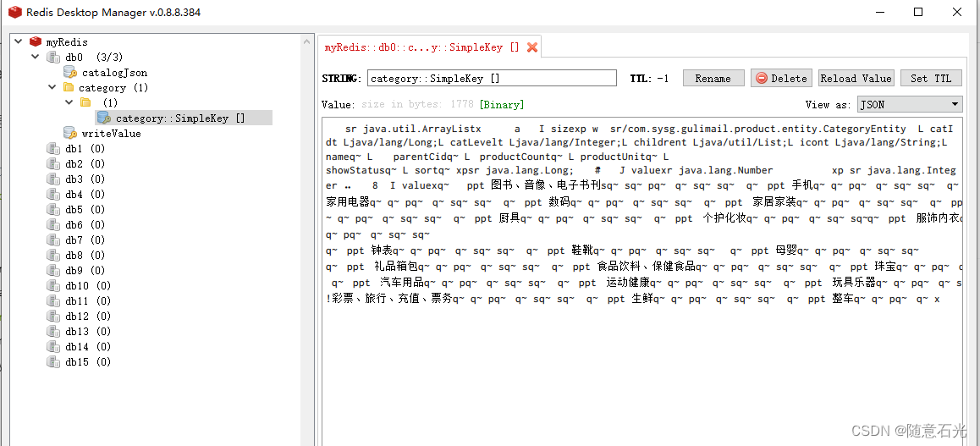The height and width of the screenshot is (446, 980).
Task: Click the db14 database icon
Action: tap(53, 347)
